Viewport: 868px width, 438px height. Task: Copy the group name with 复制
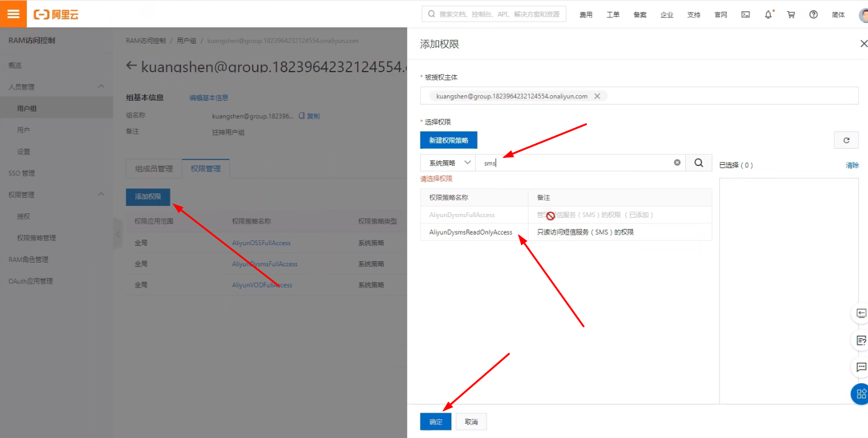[x=310, y=116]
